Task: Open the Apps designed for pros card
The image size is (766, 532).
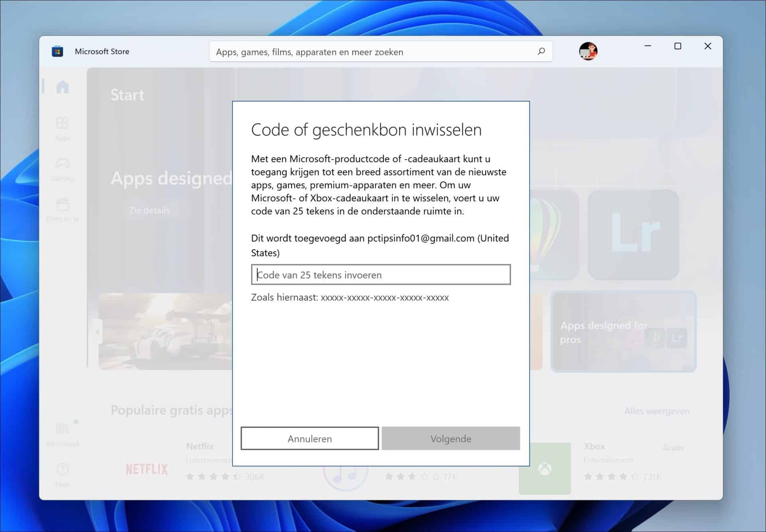Action: click(623, 332)
